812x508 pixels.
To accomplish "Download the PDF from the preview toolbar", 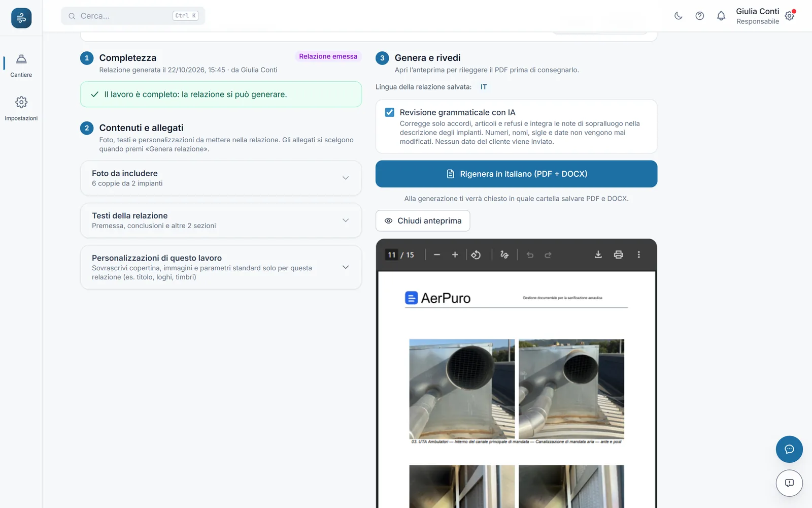I will coord(598,255).
